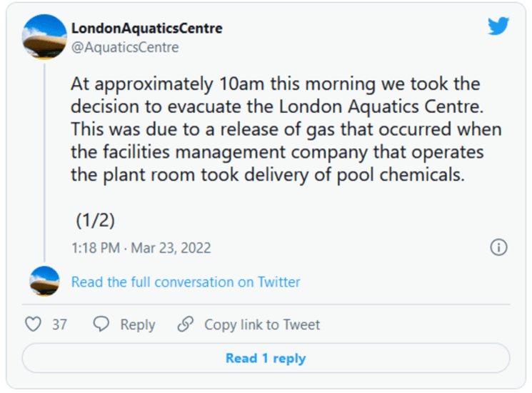
Task: Click the Mar 23, 2022 date
Action: [172, 248]
